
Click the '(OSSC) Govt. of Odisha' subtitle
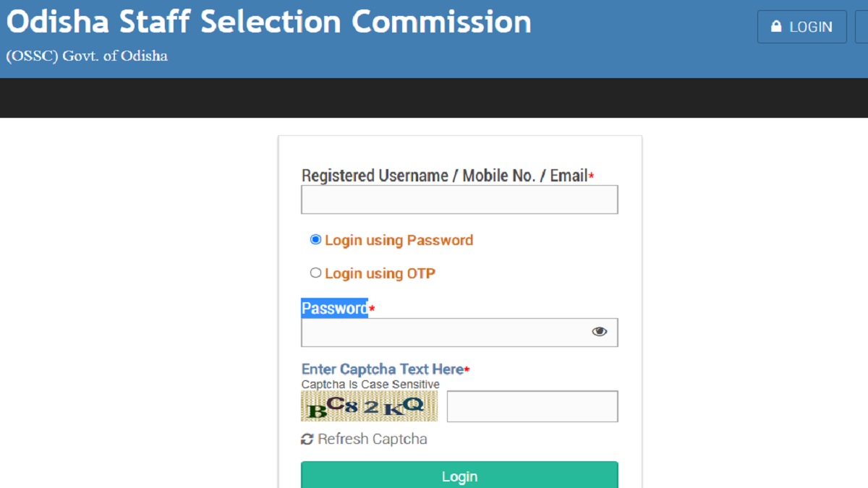pyautogui.click(x=87, y=56)
